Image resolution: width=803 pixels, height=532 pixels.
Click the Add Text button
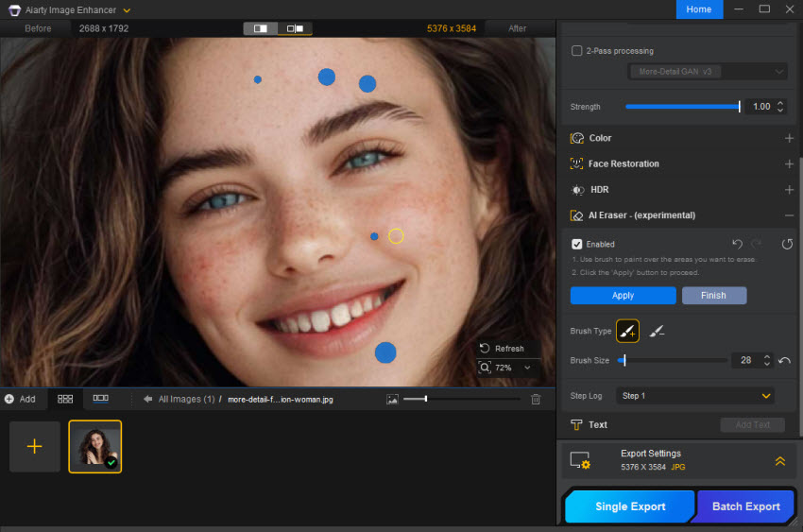(x=752, y=425)
